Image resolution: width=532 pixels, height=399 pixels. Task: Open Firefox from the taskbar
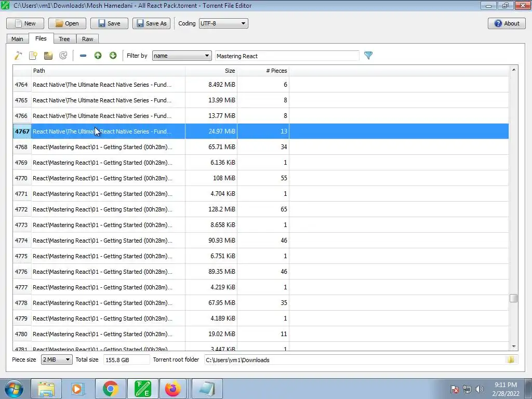coord(173,389)
